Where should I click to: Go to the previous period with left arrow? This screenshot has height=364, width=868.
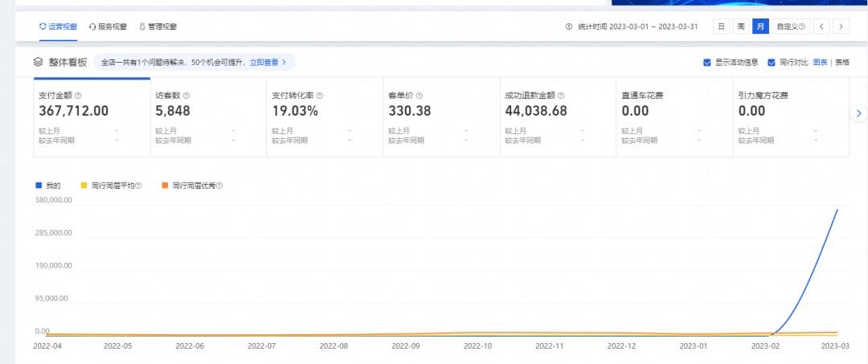(821, 27)
